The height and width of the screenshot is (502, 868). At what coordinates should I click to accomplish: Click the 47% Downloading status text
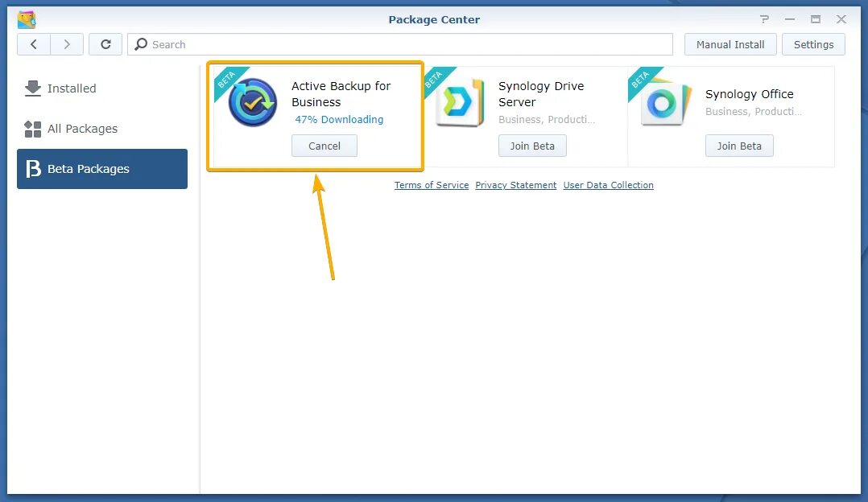(339, 119)
